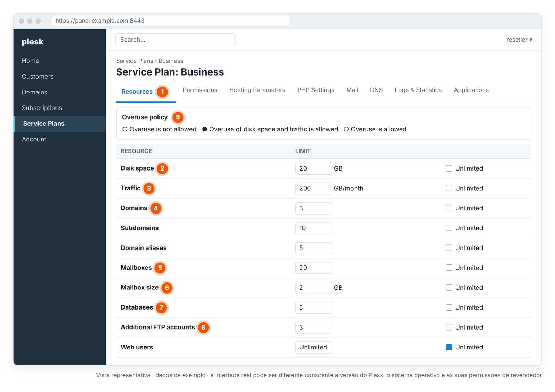Click the orange marker 4 beside Domains

156,208
